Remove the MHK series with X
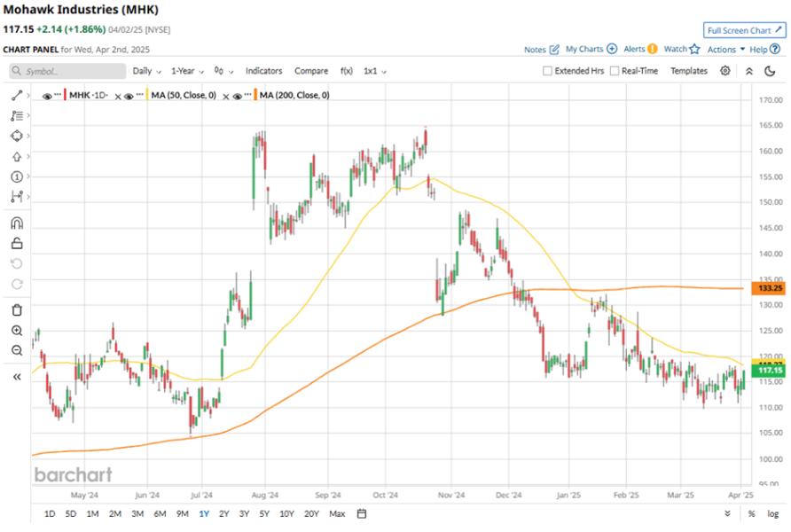The image size is (791, 532). (x=118, y=97)
